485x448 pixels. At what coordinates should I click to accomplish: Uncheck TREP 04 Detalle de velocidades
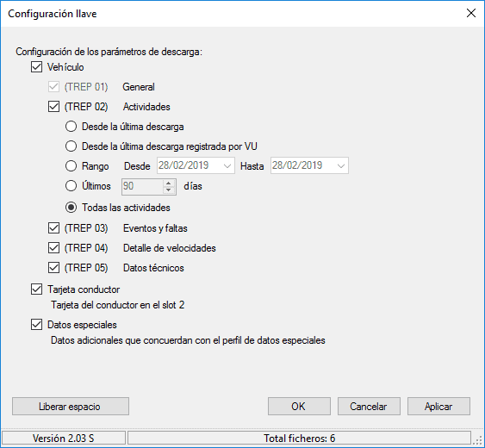pyautogui.click(x=53, y=248)
